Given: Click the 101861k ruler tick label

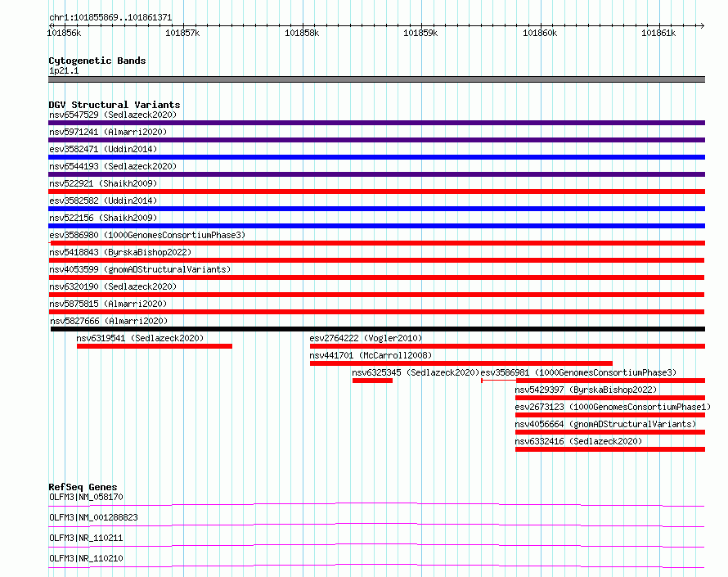Looking at the screenshot, I should [658, 33].
